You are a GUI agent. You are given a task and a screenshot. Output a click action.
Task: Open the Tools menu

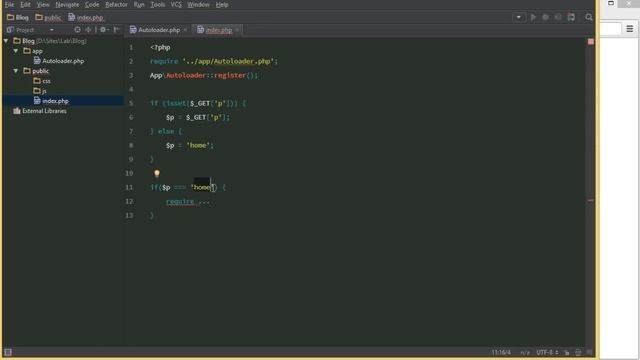[x=158, y=4]
